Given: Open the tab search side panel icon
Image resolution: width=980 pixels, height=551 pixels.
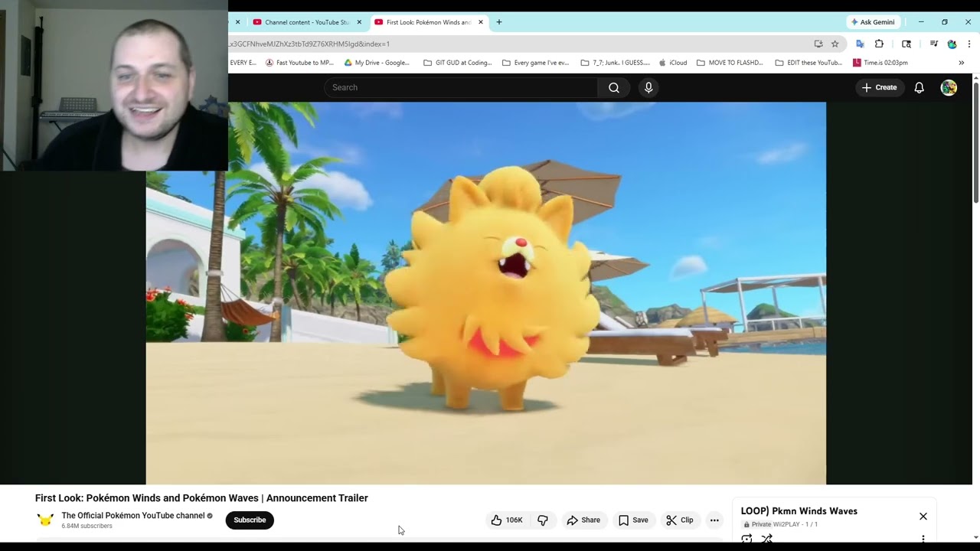Looking at the screenshot, I should click(906, 44).
